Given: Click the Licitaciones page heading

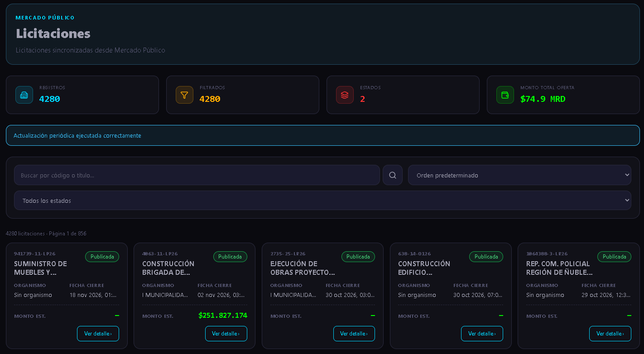Looking at the screenshot, I should click(53, 33).
